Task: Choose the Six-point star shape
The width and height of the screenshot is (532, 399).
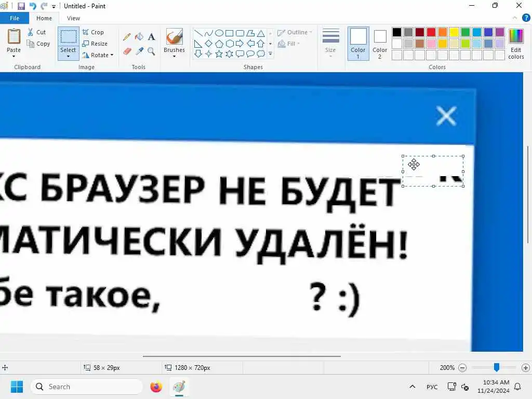Action: click(229, 54)
